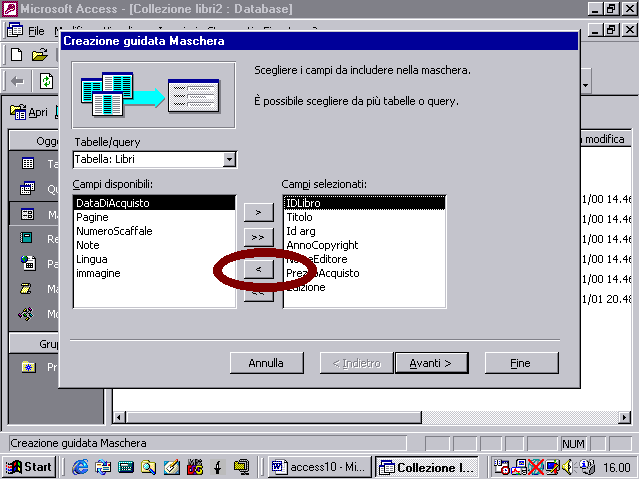Image resolution: width=639 pixels, height=479 pixels.
Task: Click horizontal scrollbar right arrow
Action: 624,417
